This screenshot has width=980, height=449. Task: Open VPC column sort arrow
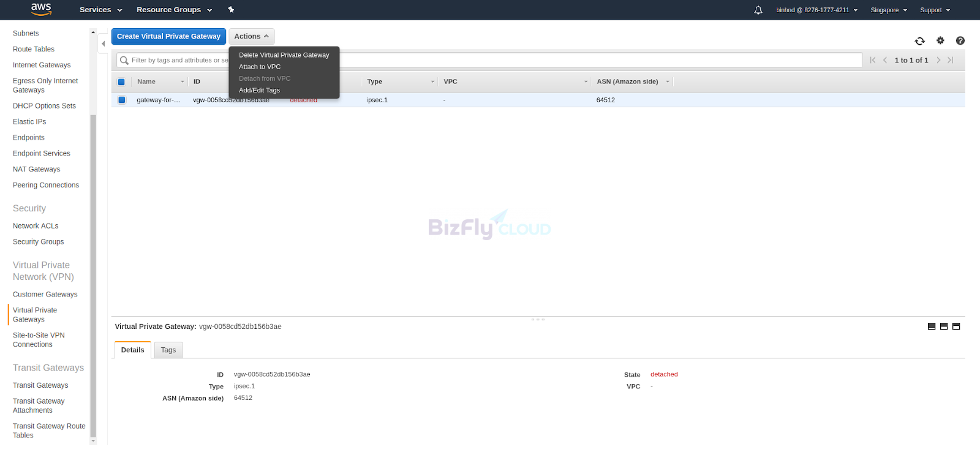tap(586, 82)
